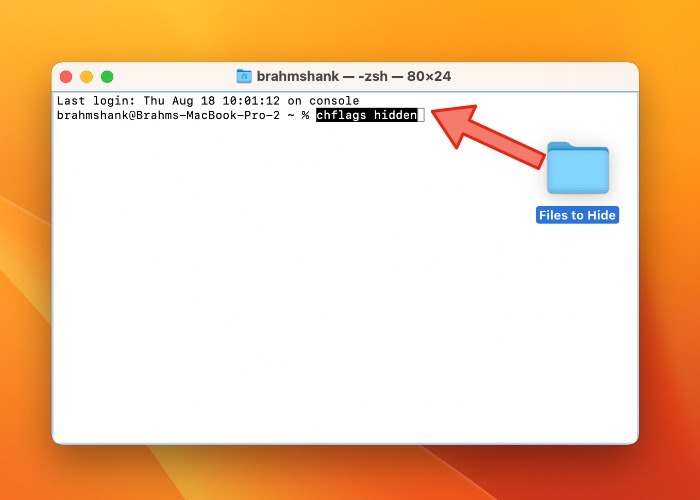The image size is (700, 500).
Task: Click the 'Files to Hide' folder name label
Action: pos(577,215)
